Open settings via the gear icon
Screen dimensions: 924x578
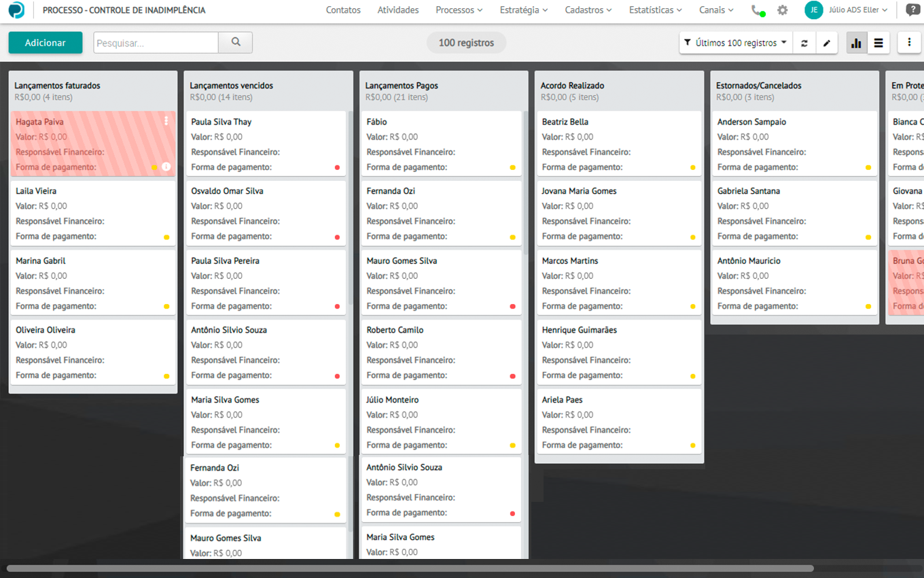(783, 10)
